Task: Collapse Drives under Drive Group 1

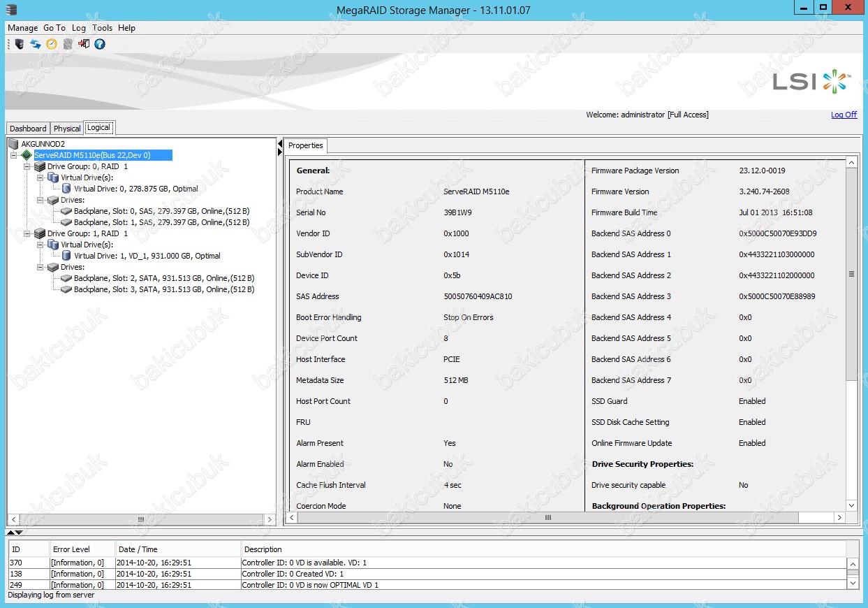Action: click(41, 267)
